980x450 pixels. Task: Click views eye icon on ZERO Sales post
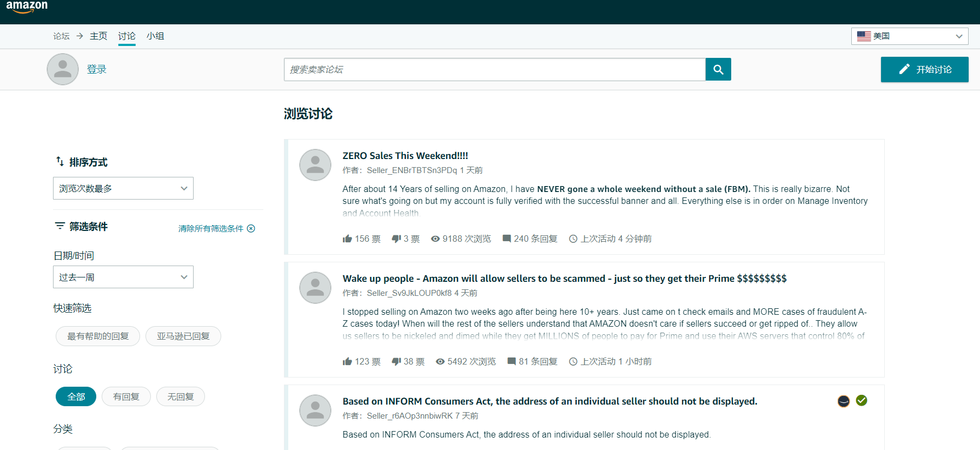tap(435, 239)
